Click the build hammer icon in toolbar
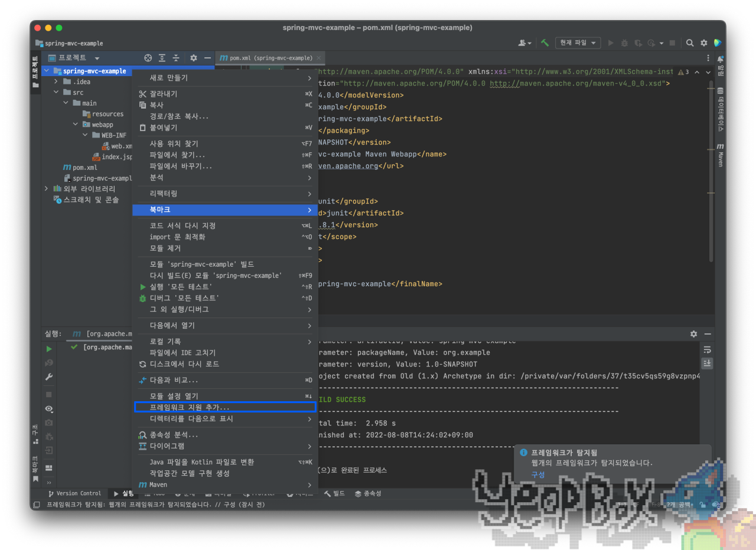 pyautogui.click(x=545, y=43)
